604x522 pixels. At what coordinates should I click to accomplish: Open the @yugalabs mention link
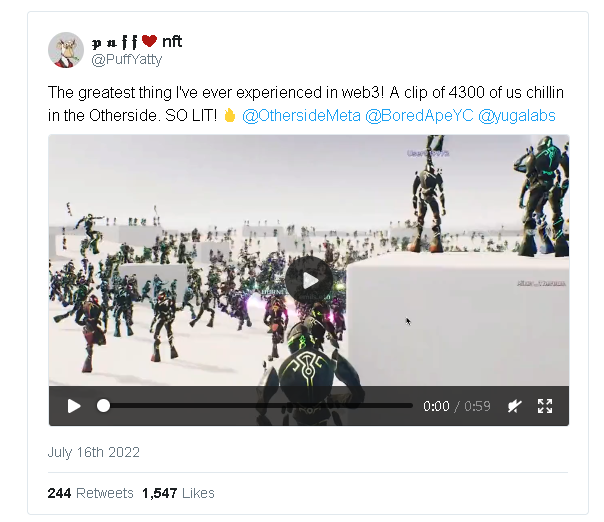(517, 116)
